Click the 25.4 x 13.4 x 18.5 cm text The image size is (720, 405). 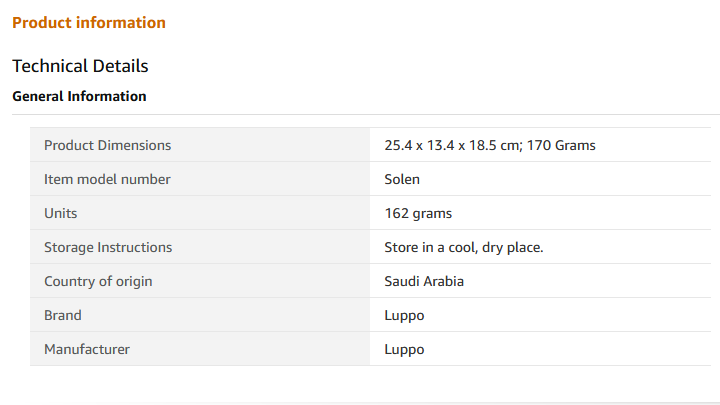[x=451, y=145]
